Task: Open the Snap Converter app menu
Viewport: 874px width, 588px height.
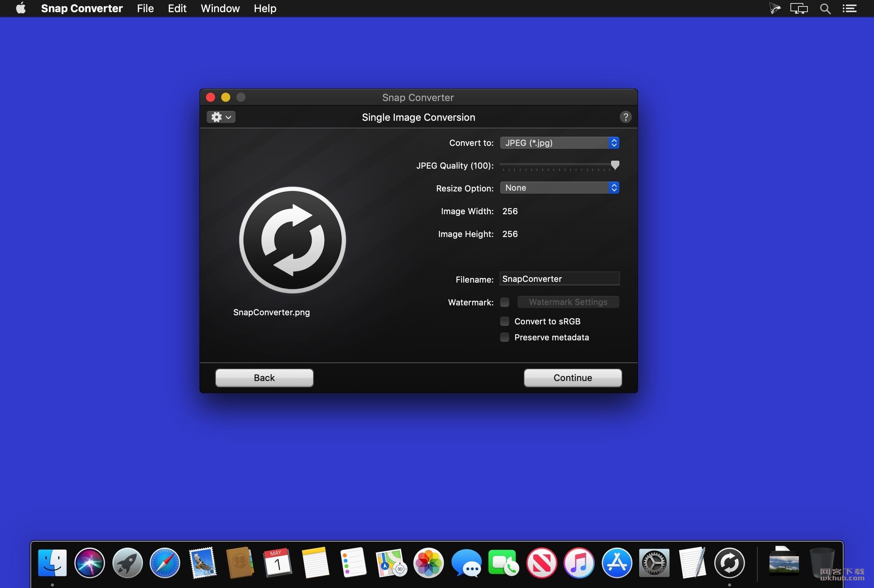Action: coord(82,8)
